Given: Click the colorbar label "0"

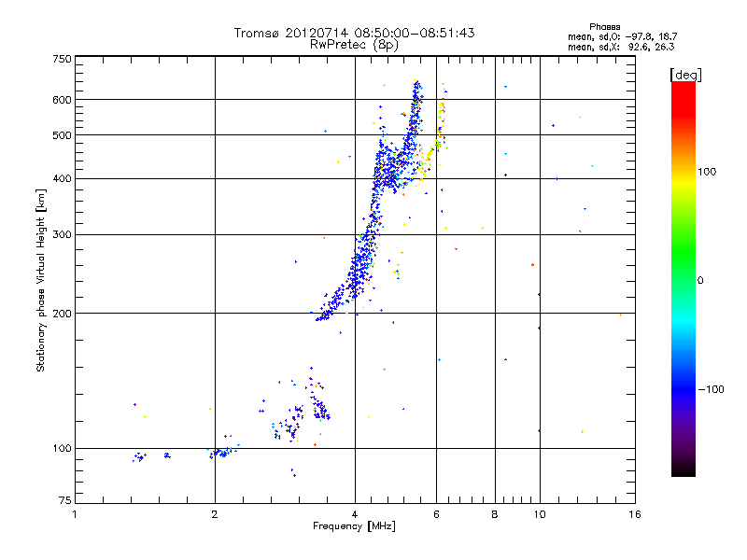Looking at the screenshot, I should tap(700, 281).
